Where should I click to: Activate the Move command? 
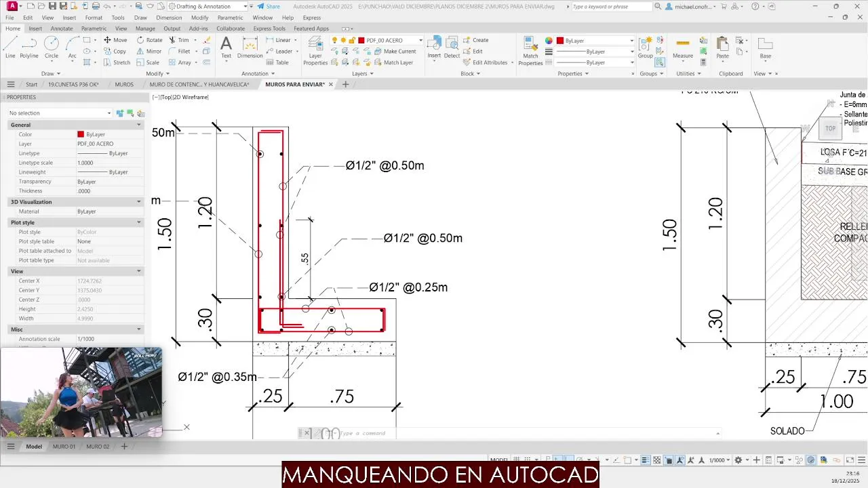(x=115, y=40)
